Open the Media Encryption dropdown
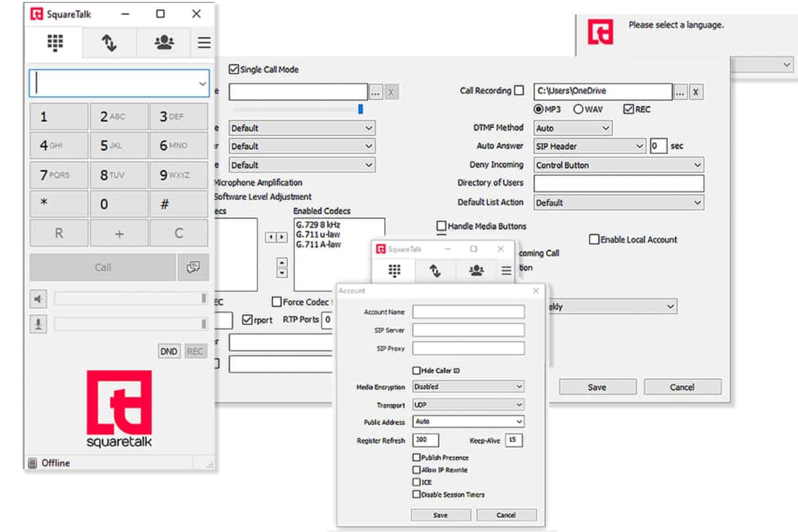Image resolution: width=798 pixels, height=532 pixels. tap(469, 386)
